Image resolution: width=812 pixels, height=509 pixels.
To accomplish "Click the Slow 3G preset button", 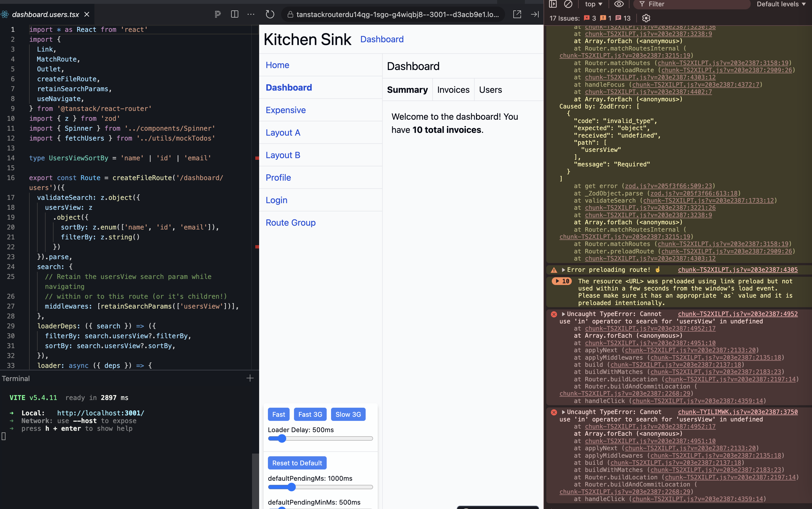I will (x=348, y=414).
